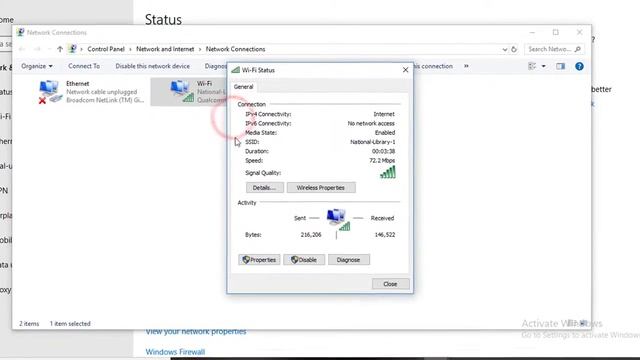The height and width of the screenshot is (360, 640).
Task: Open Windows Firewall link in Settings
Action: [x=175, y=352]
